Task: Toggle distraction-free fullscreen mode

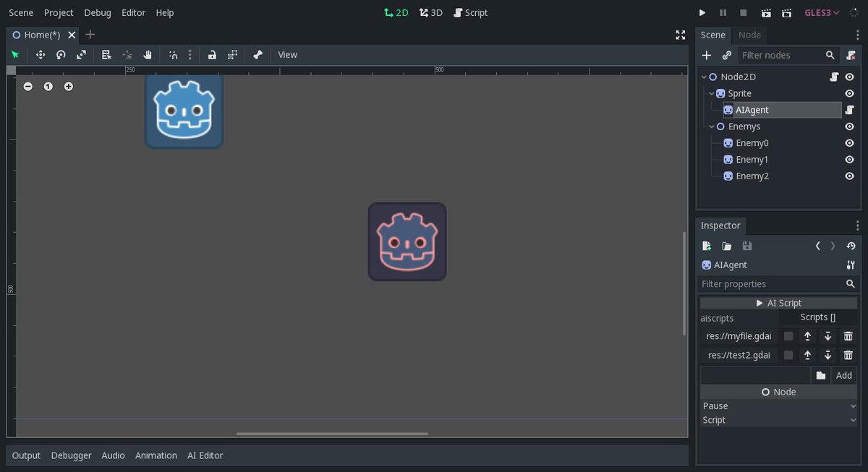Action: [x=680, y=35]
